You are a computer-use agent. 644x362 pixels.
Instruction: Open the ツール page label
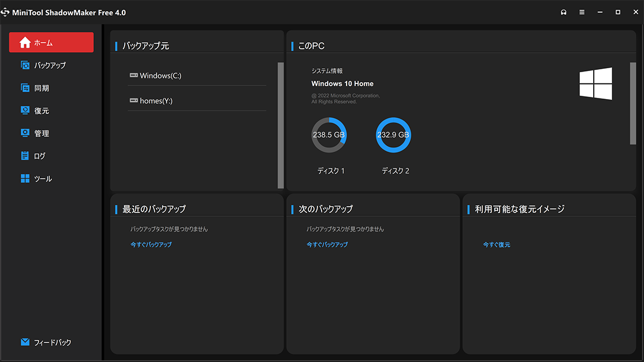(42, 178)
